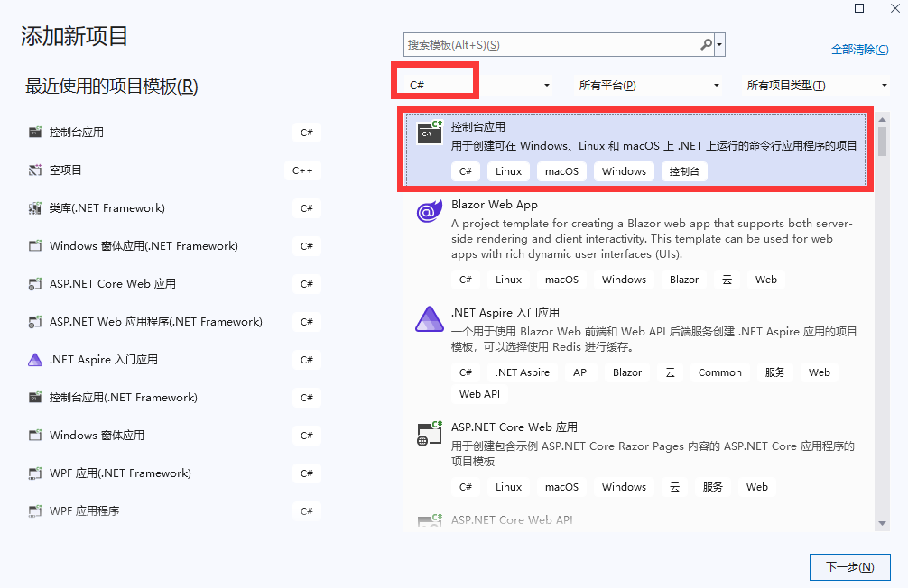Click the 控制台应用 template icon in results
The height and width of the screenshot is (588, 908).
(430, 133)
